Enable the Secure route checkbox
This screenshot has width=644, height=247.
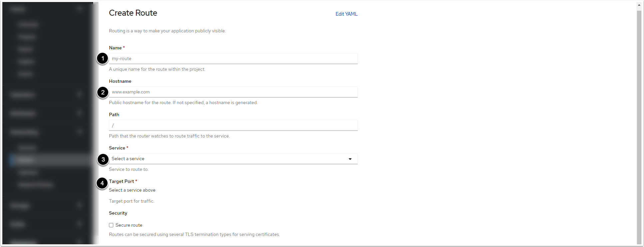point(111,225)
